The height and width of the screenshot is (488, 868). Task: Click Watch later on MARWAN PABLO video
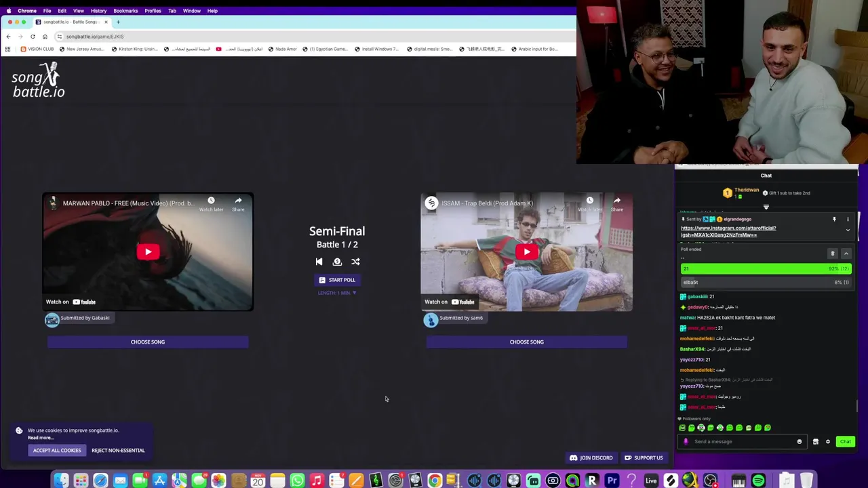tap(211, 204)
